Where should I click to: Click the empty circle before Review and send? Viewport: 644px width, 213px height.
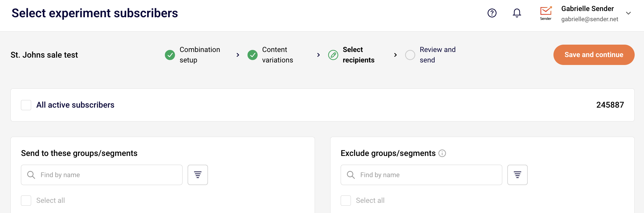[410, 55]
